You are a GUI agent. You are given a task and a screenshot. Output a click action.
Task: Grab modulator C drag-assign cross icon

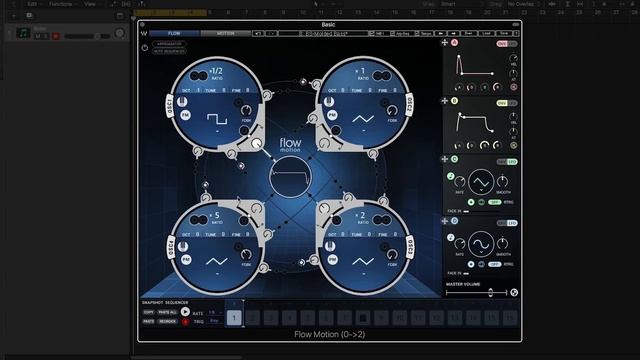444,159
